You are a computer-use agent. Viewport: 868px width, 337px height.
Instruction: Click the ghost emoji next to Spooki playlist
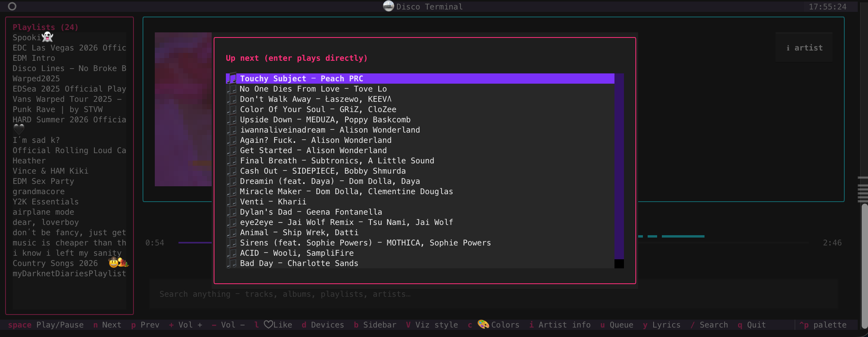tap(47, 37)
